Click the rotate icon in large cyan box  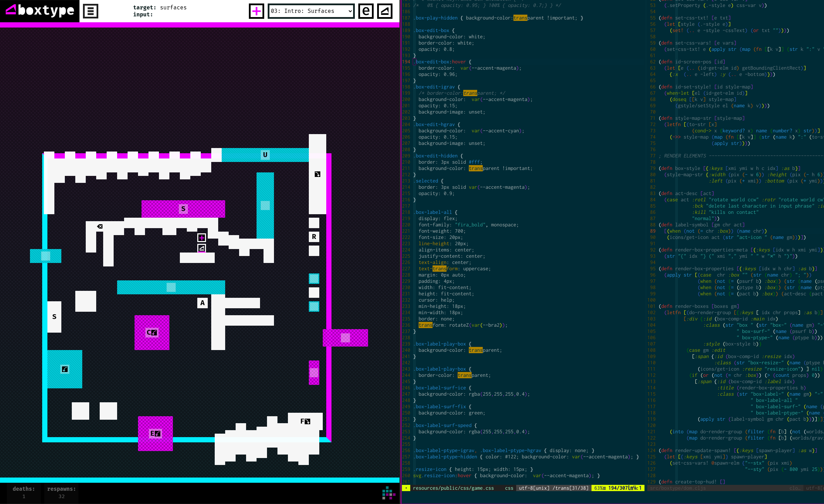(65, 369)
